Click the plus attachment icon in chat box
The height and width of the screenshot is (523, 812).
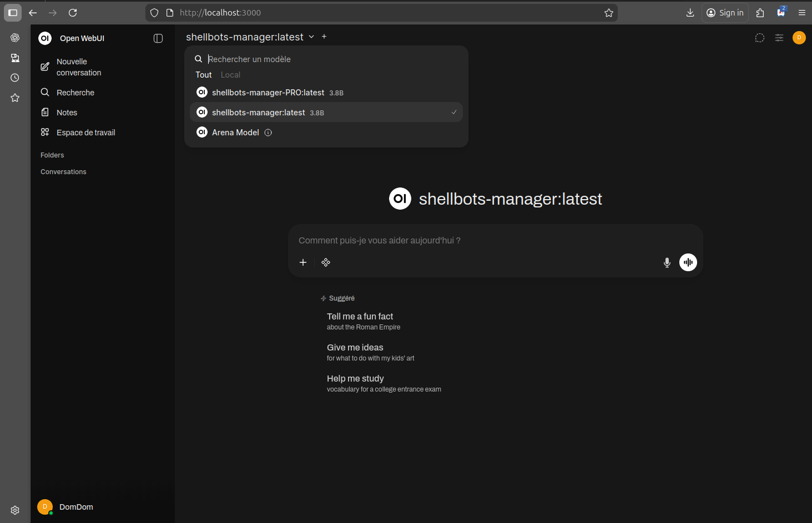[303, 262]
